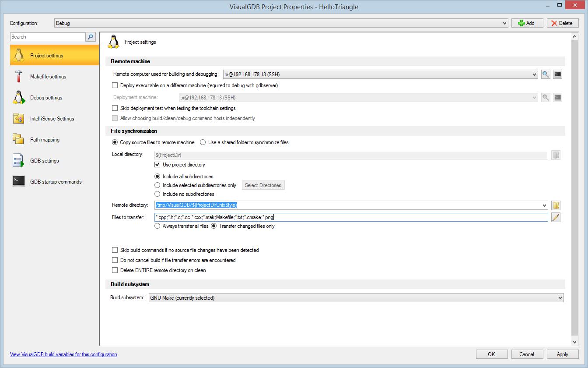Click the vertical scrollbar down arrow
588x368 pixels.
(575, 342)
